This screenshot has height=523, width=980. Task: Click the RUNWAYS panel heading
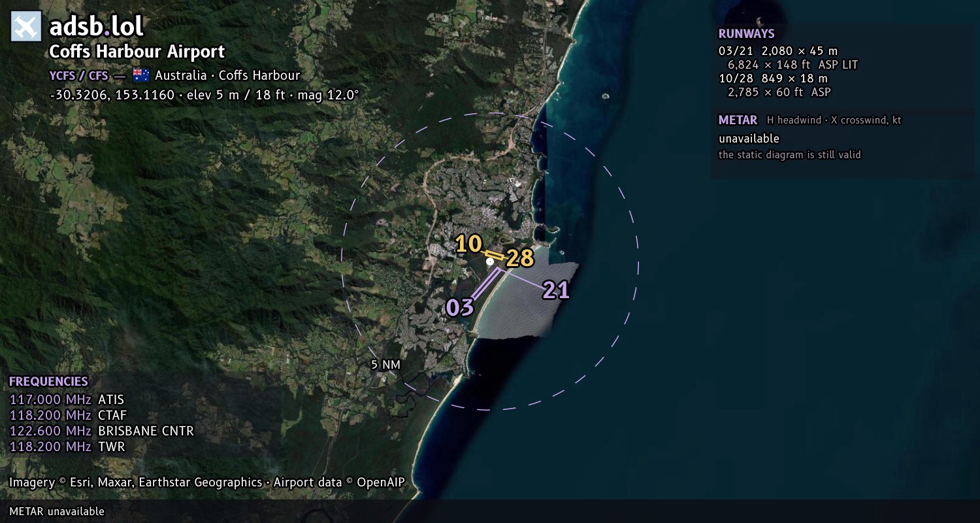(x=746, y=34)
